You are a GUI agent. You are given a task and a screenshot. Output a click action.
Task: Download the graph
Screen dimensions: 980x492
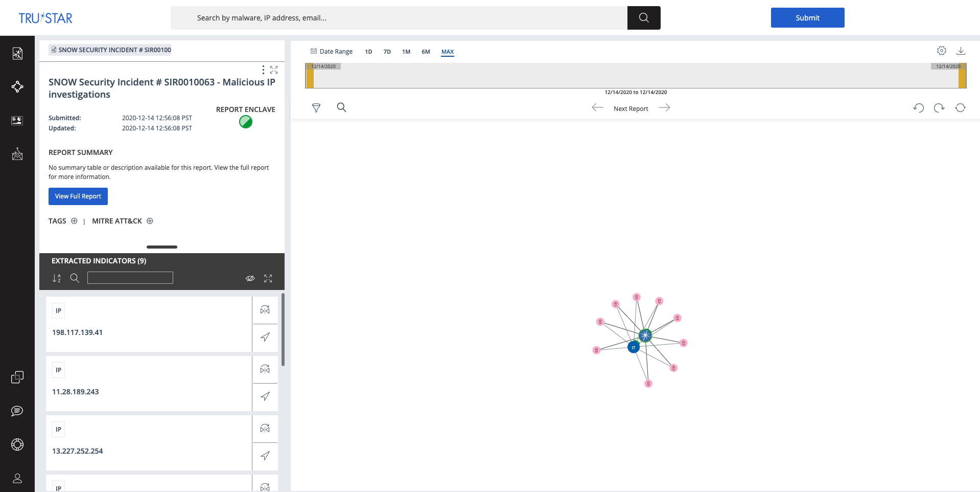point(961,51)
